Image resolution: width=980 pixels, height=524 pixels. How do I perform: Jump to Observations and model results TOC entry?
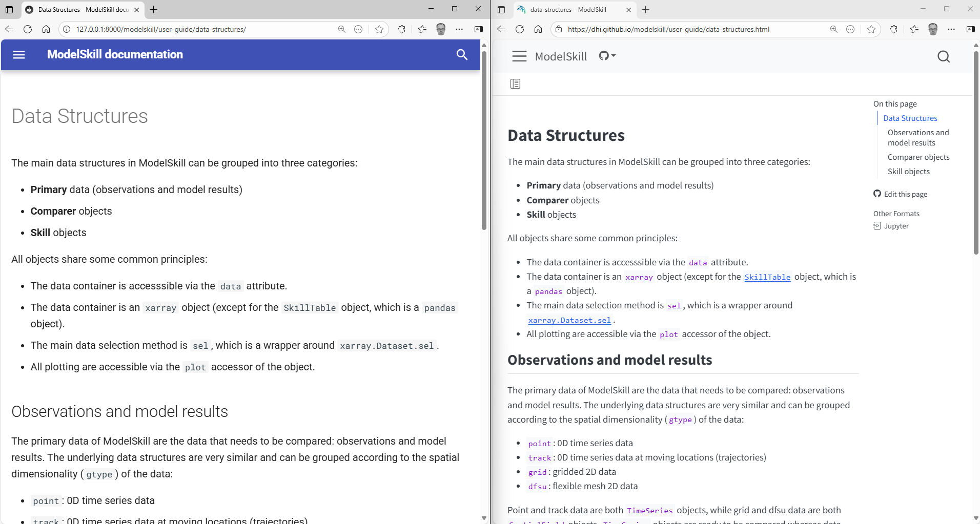tap(918, 138)
